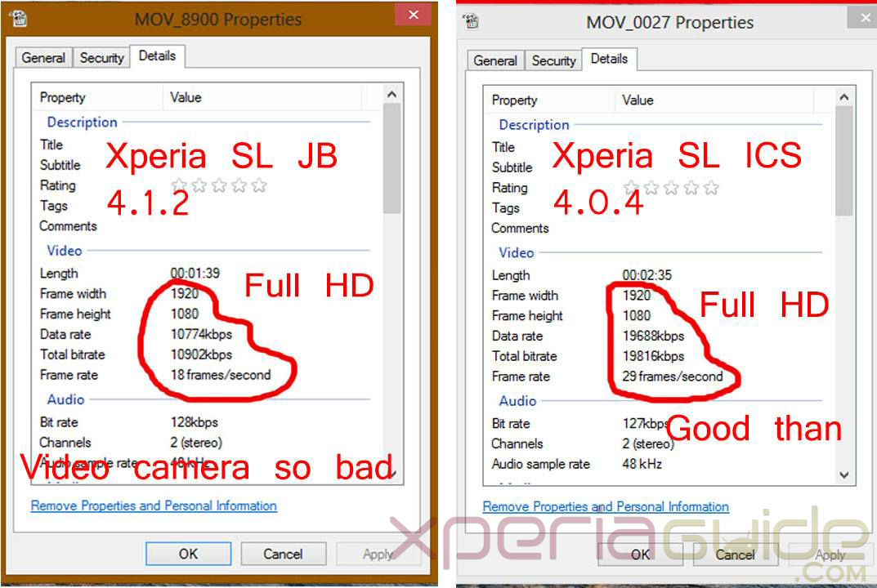Click scroll-up arrow in MOV_0027 details list
This screenshot has width=877, height=588.
click(x=844, y=96)
